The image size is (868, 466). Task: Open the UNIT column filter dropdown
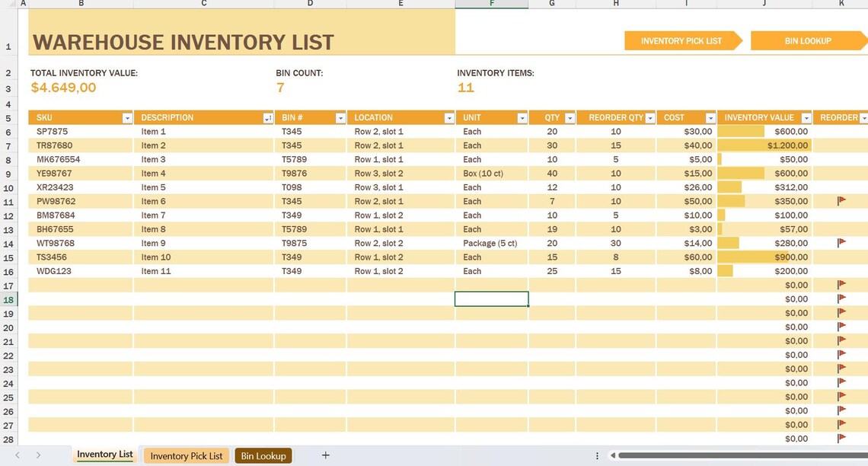522,117
